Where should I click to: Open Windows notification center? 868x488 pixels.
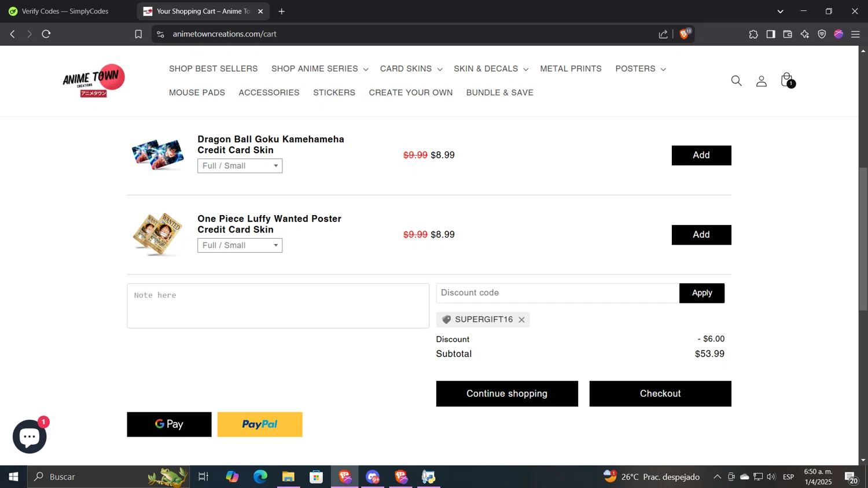point(852,477)
